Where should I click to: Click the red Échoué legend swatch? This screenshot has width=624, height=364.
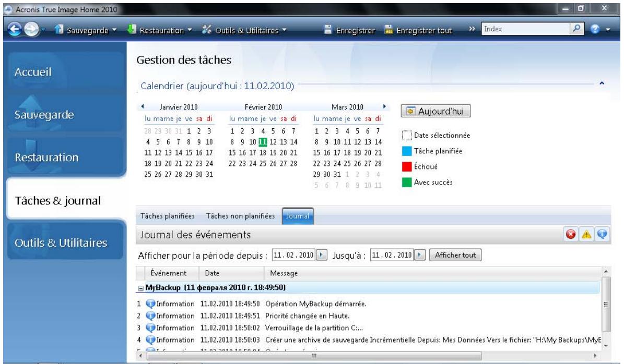(x=407, y=166)
